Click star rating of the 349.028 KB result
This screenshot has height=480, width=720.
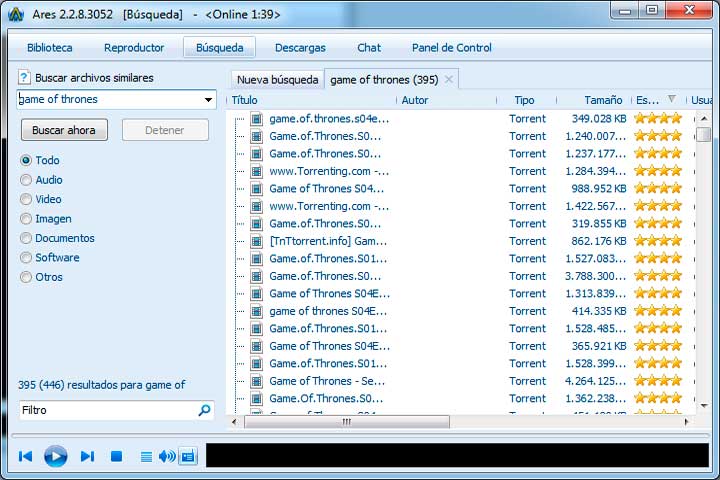(x=658, y=119)
